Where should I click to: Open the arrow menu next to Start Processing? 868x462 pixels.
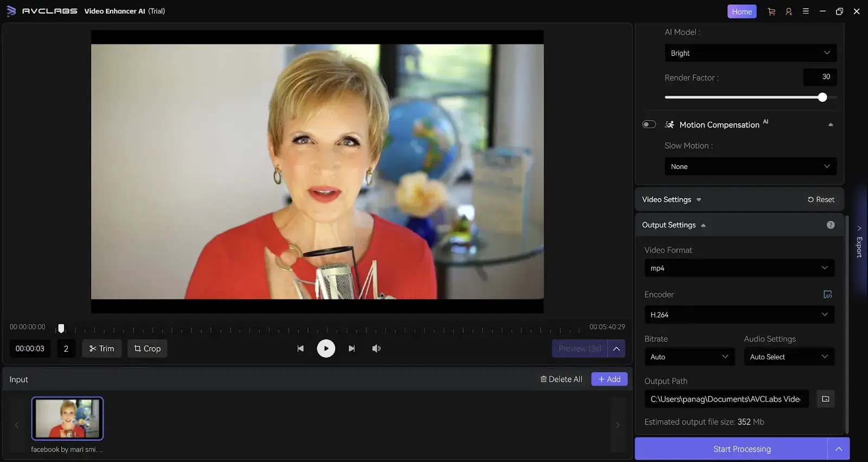click(839, 449)
